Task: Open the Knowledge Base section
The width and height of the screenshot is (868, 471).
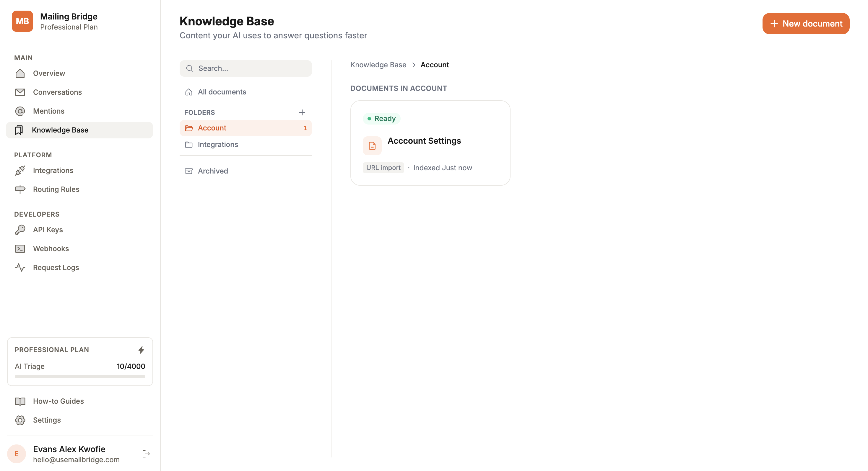Action: point(60,130)
